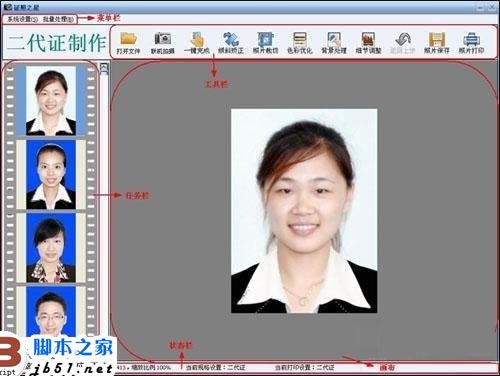Viewport: 500px width, 376px height.
Task: Click the main photo on the canvas
Action: 304,211
